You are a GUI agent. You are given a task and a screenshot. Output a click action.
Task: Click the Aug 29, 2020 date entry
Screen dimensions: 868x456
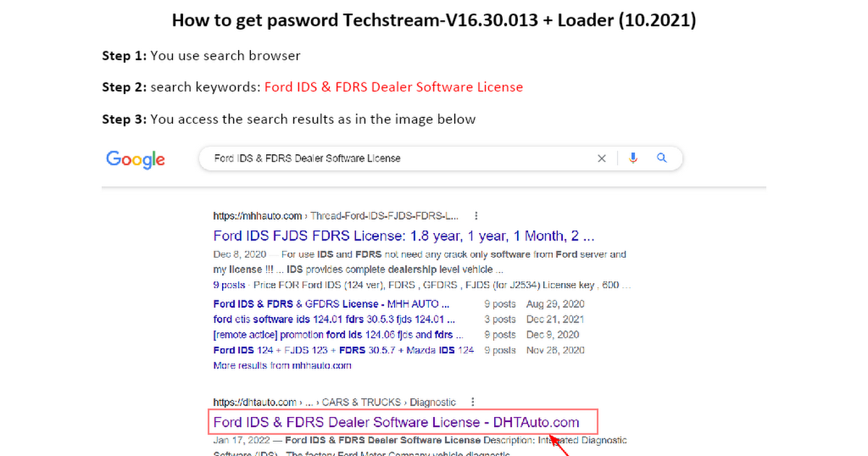click(x=557, y=304)
